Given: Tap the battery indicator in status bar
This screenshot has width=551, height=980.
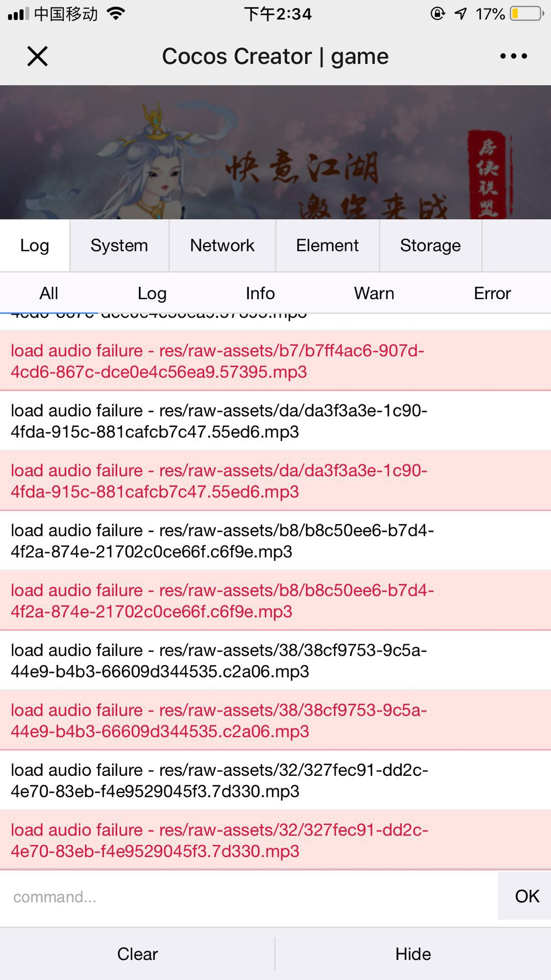Looking at the screenshot, I should pyautogui.click(x=526, y=14).
